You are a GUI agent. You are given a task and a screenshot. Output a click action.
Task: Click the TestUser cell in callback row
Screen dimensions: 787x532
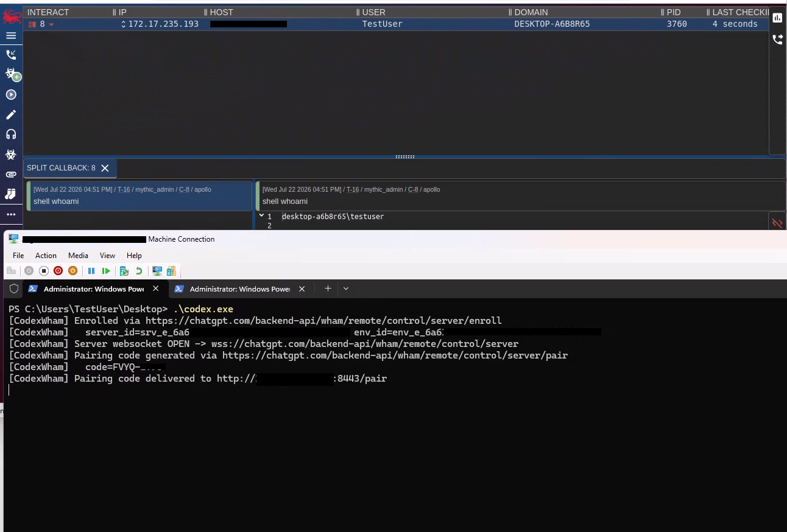[382, 24]
